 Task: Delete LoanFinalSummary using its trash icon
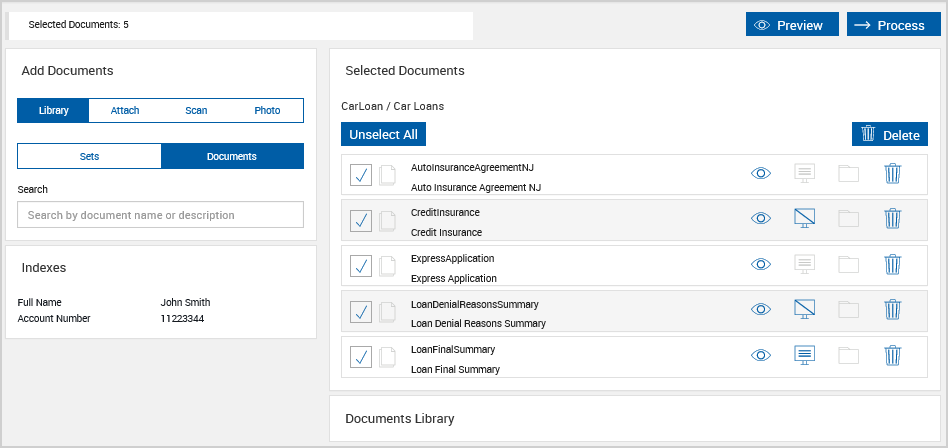892,355
